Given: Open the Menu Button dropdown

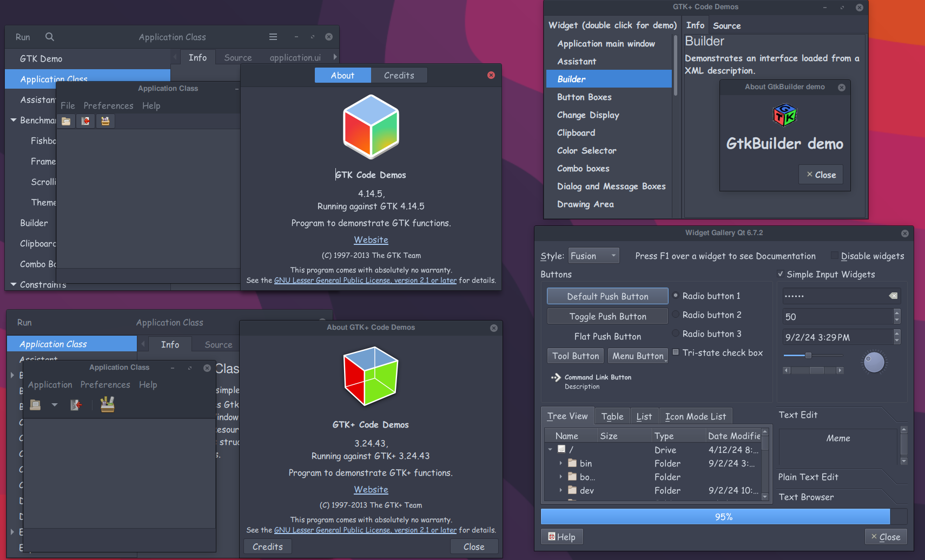Looking at the screenshot, I should pos(638,356).
